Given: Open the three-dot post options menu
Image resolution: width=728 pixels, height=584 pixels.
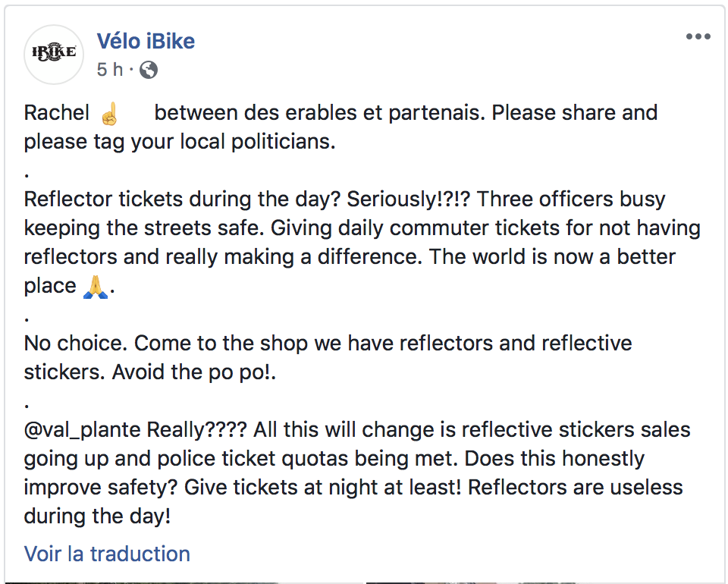Looking at the screenshot, I should point(698,36).
